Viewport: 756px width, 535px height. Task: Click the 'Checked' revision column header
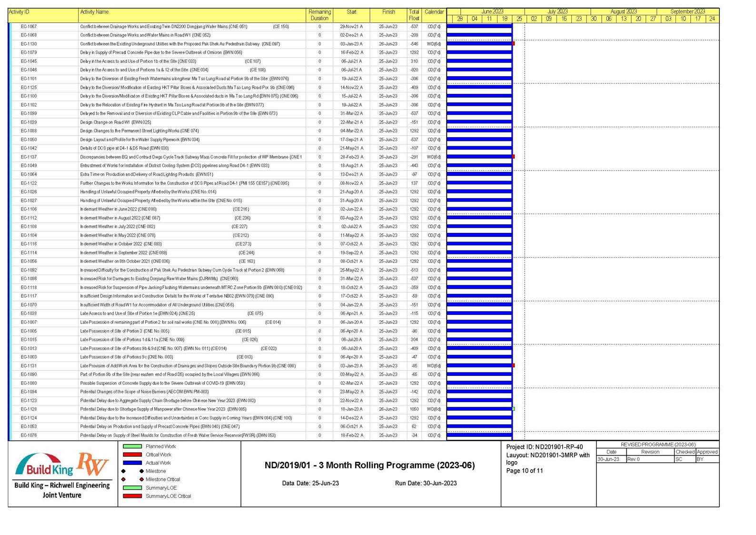pyautogui.click(x=685, y=452)
